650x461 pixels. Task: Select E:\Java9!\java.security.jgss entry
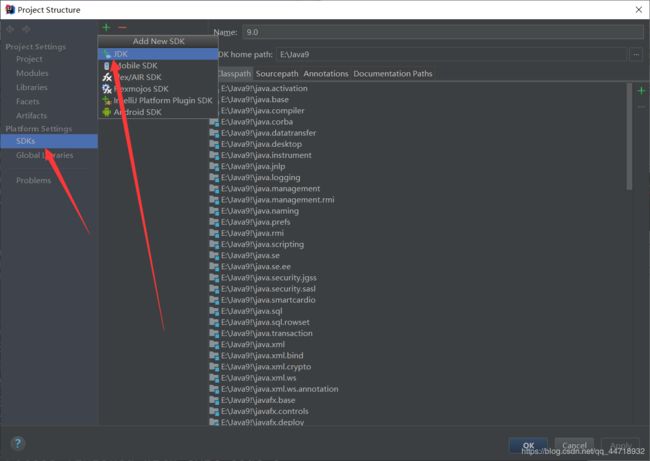coord(269,278)
